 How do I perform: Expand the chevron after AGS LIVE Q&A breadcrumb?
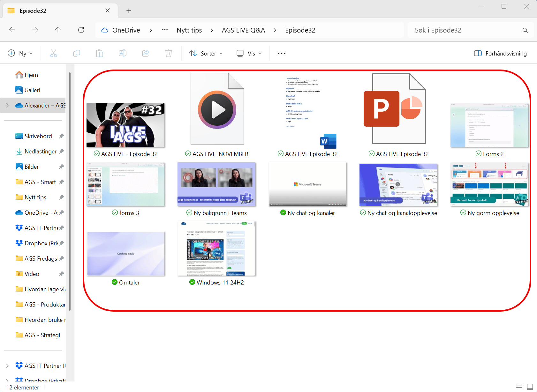275,30
